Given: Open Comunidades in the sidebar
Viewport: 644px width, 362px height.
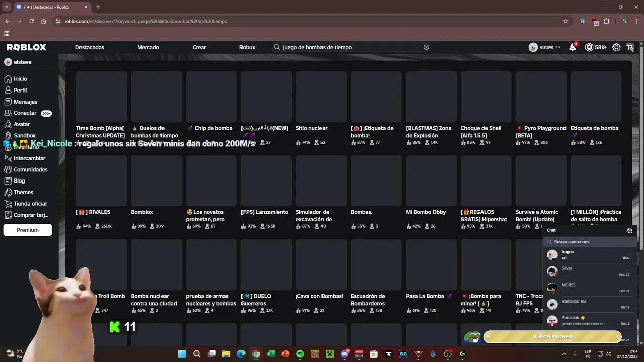Looking at the screenshot, I should 30,170.
